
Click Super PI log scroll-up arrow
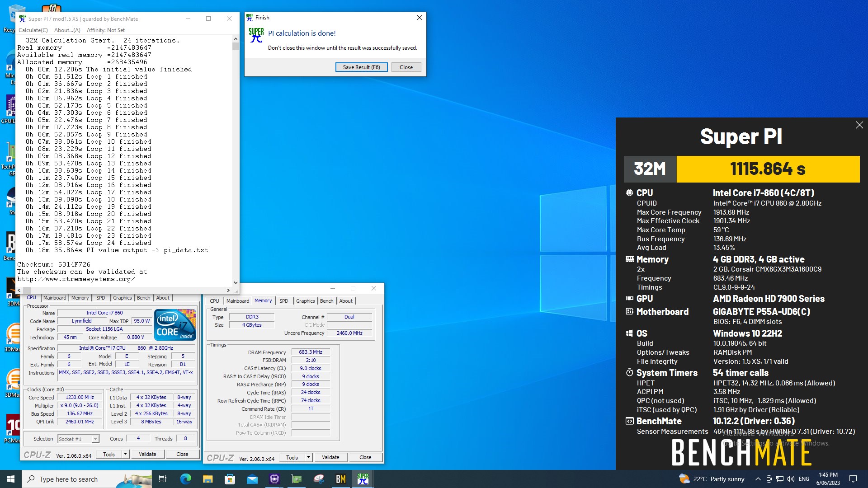(236, 40)
